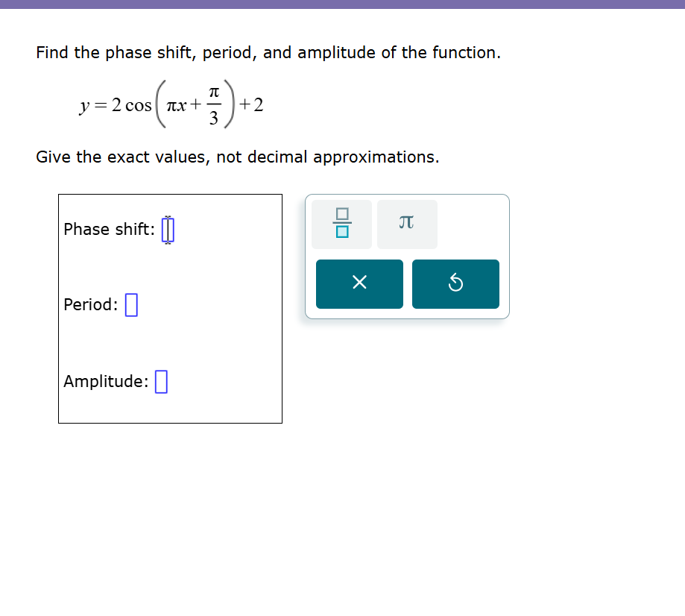Select the π palette key
Image resolution: width=685 pixels, height=616 pixels.
[407, 224]
